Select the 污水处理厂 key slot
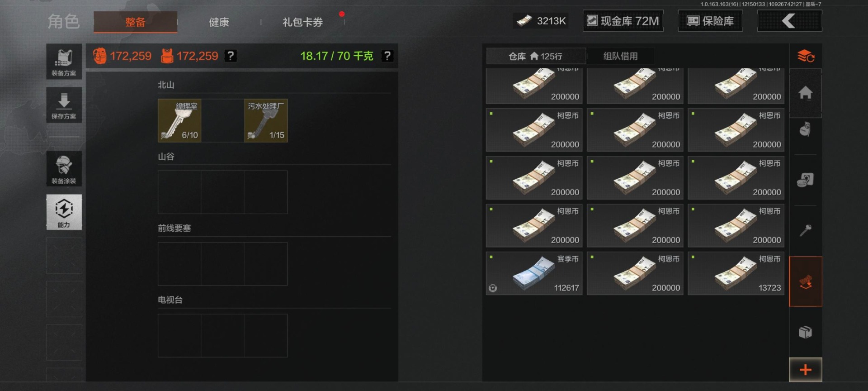Image resolution: width=868 pixels, height=391 pixels. 266,120
